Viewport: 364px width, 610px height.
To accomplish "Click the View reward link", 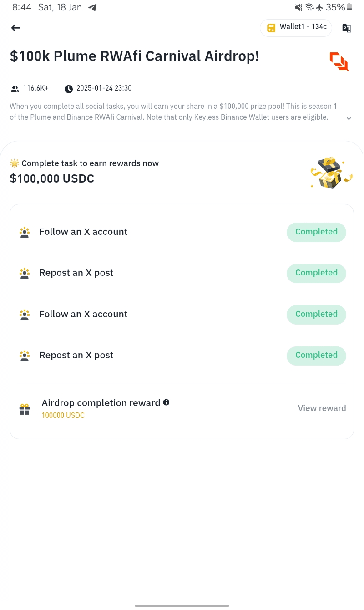I will tap(322, 408).
